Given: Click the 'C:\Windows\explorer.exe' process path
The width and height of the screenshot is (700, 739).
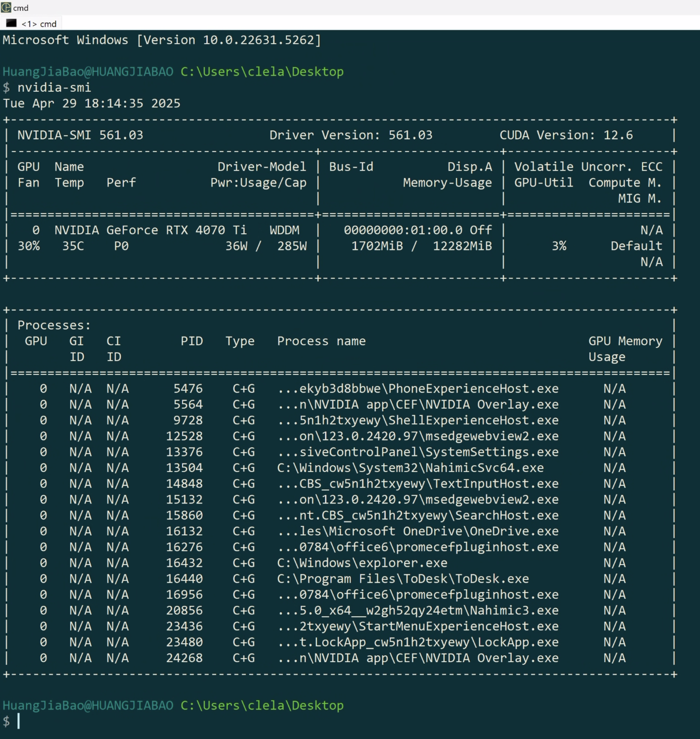Looking at the screenshot, I should 362,563.
